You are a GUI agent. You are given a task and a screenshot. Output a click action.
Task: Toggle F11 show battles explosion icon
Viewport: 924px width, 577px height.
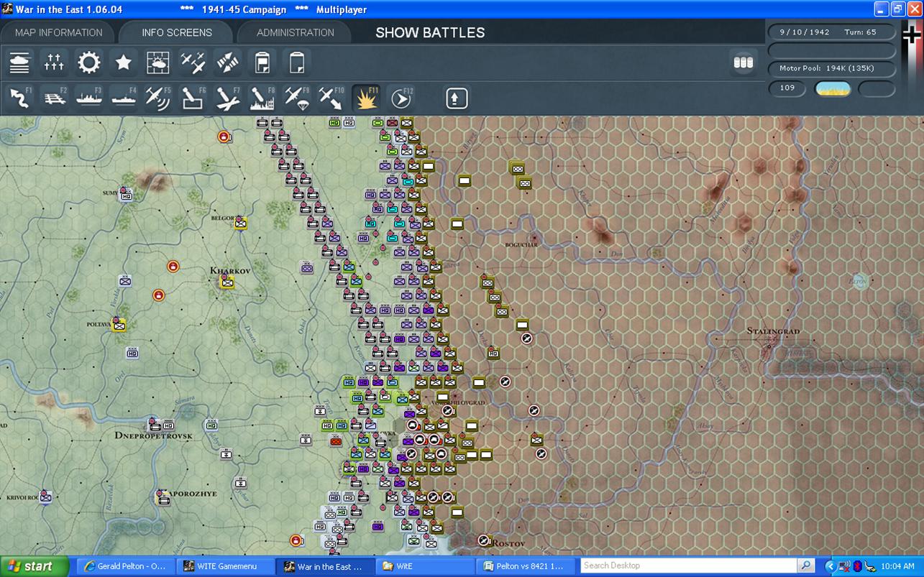click(366, 98)
